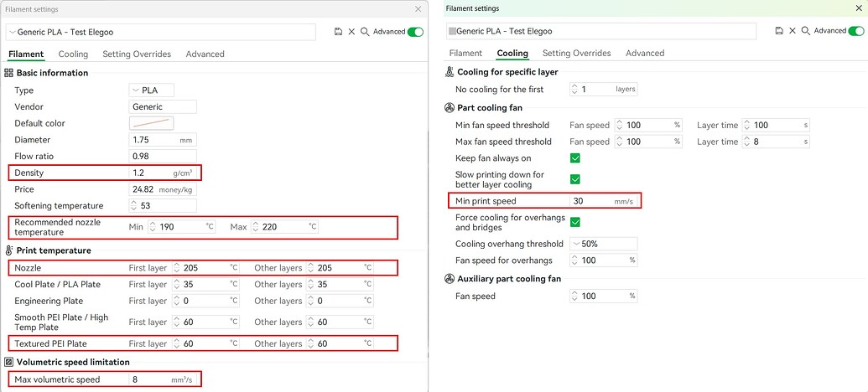Click Engineering Plate Other layers stepper
Image resolution: width=868 pixels, height=392 pixels.
pos(311,302)
